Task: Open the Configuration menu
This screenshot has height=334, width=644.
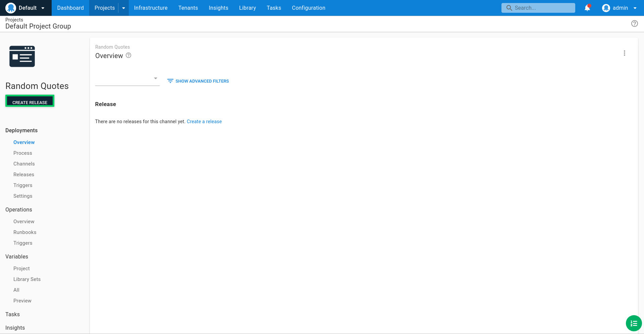Action: pyautogui.click(x=309, y=8)
